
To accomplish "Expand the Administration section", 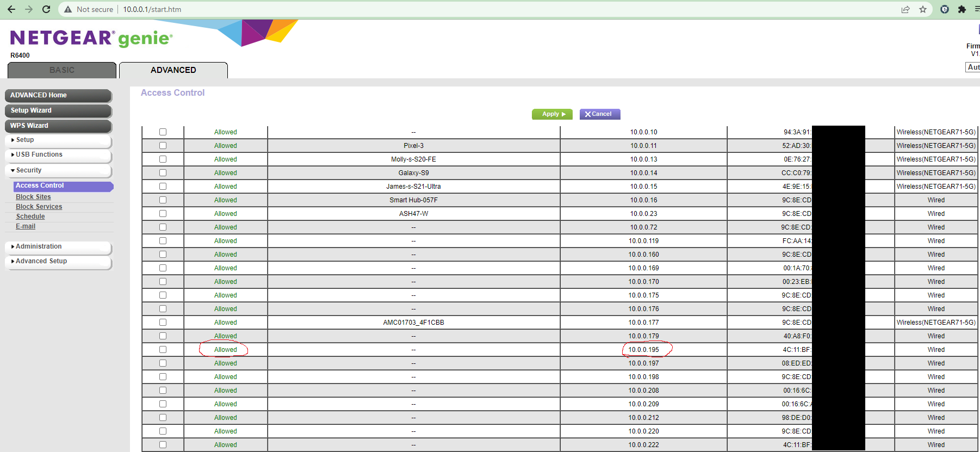I will tap(58, 247).
